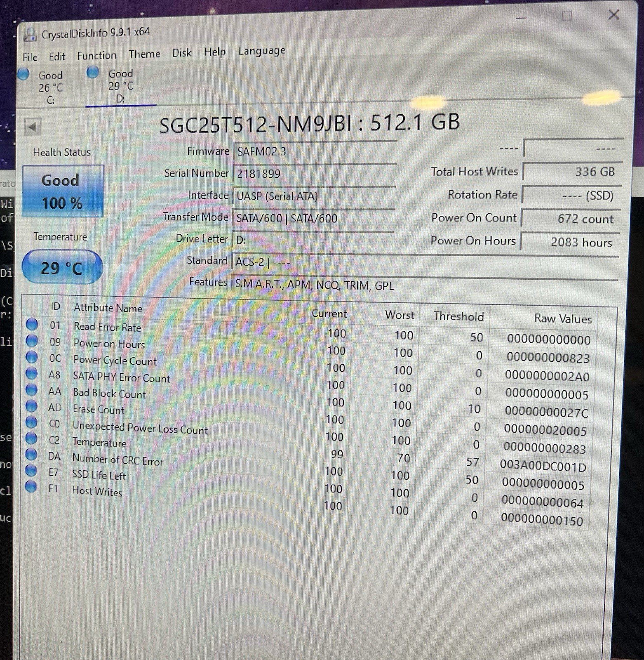Select the Power on Hours attribute name
The width and height of the screenshot is (644, 660).
click(x=109, y=344)
